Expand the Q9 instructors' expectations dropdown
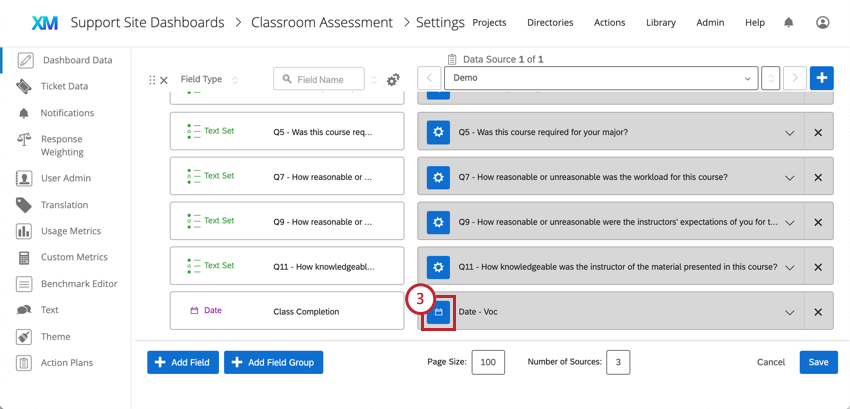The image size is (850, 409). 790,222
